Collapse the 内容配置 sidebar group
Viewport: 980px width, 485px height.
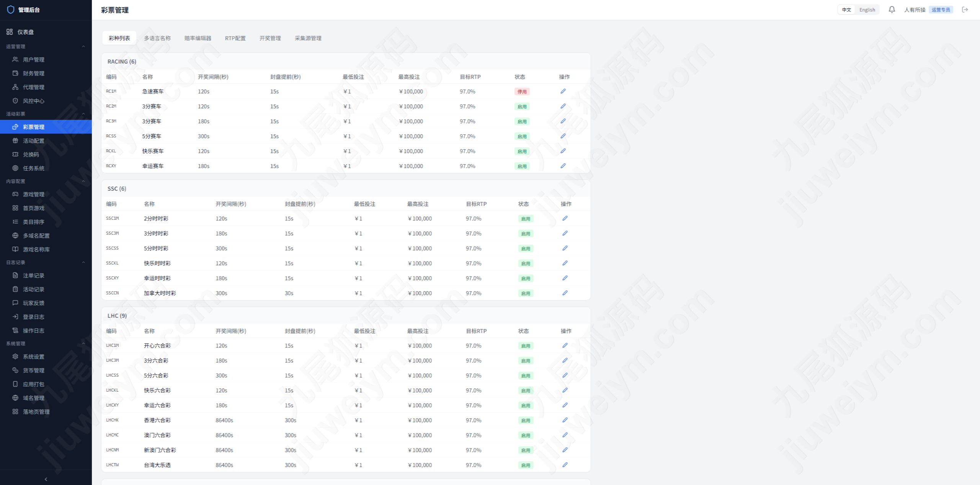tap(83, 181)
